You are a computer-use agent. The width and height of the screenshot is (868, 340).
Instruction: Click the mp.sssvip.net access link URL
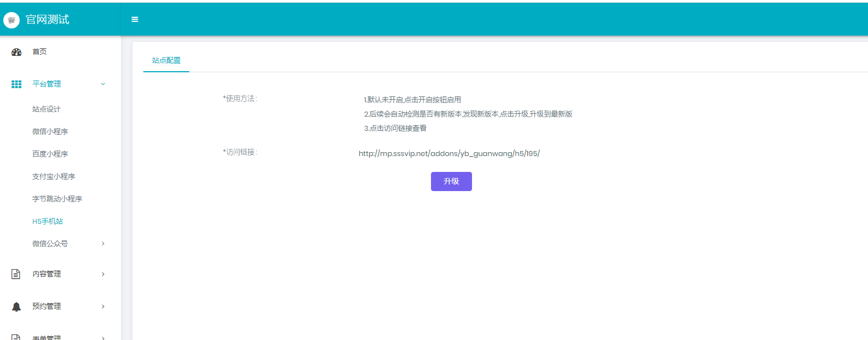click(x=449, y=153)
